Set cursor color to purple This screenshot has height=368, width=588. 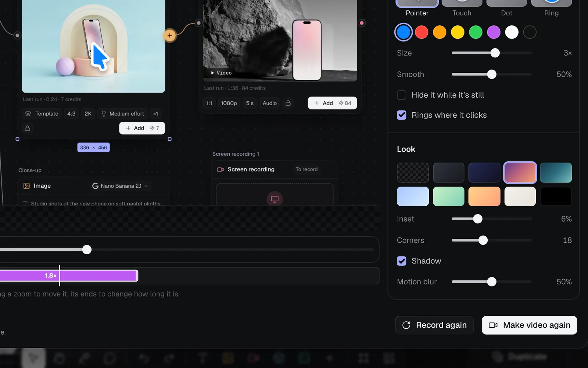pos(494,32)
